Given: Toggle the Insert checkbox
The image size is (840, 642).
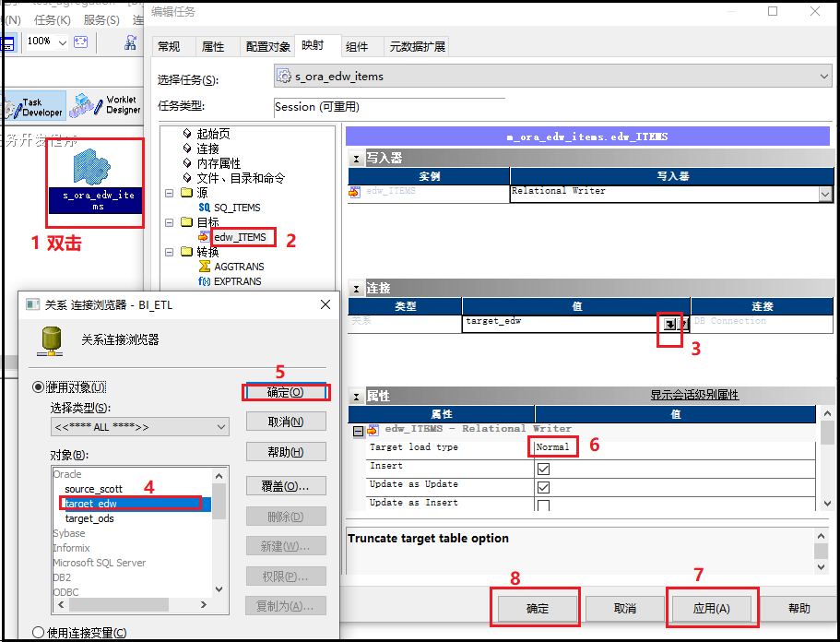Looking at the screenshot, I should pos(543,469).
